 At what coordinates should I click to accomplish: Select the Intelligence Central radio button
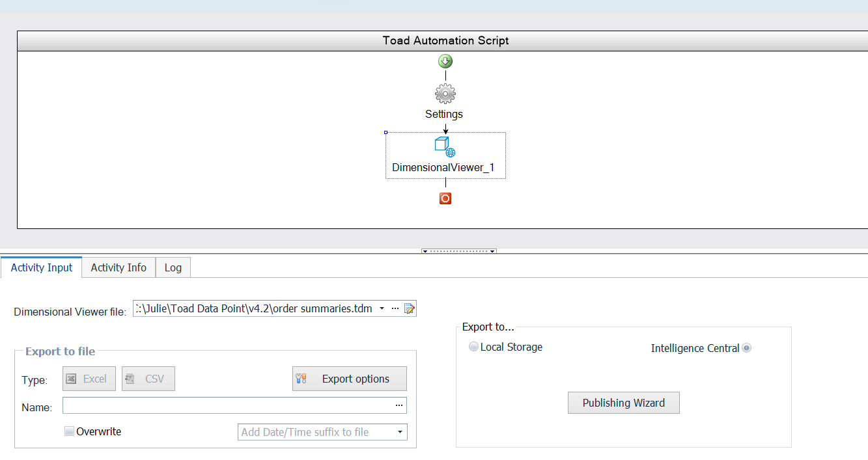tap(746, 348)
